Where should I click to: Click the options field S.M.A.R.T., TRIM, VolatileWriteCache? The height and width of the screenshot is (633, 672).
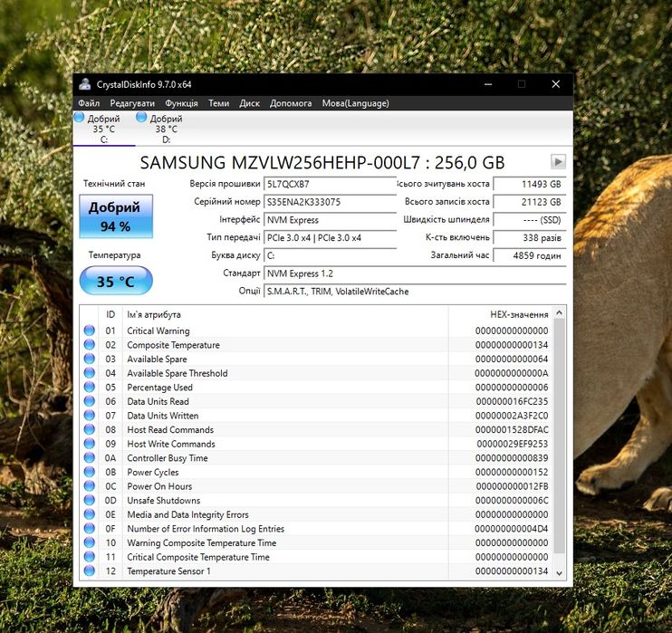click(x=415, y=292)
